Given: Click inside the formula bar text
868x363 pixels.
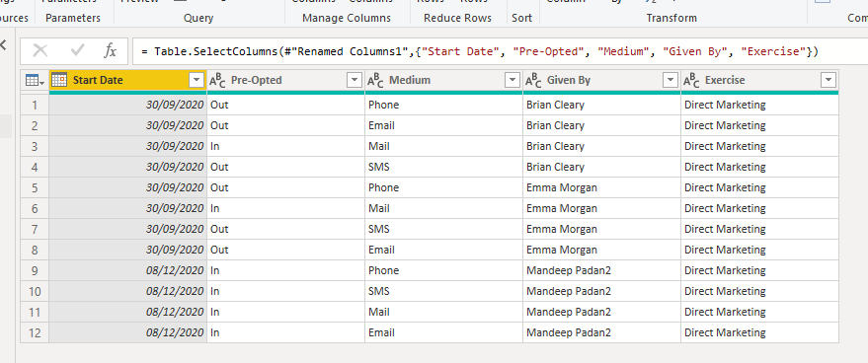Looking at the screenshot, I should click(x=479, y=52).
